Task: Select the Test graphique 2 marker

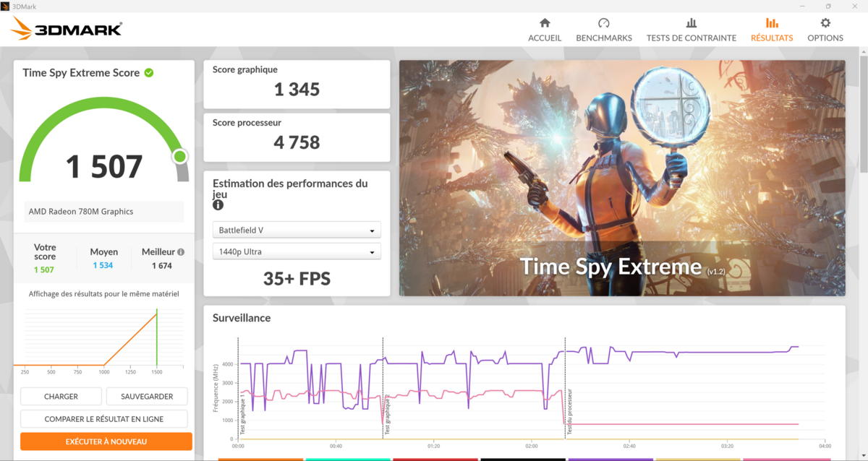Action: (x=388, y=414)
